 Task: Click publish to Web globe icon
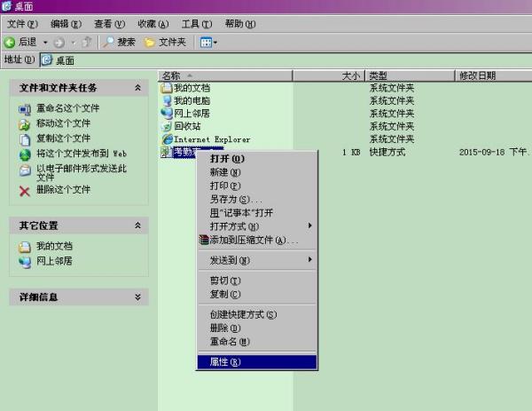pyautogui.click(x=25, y=154)
